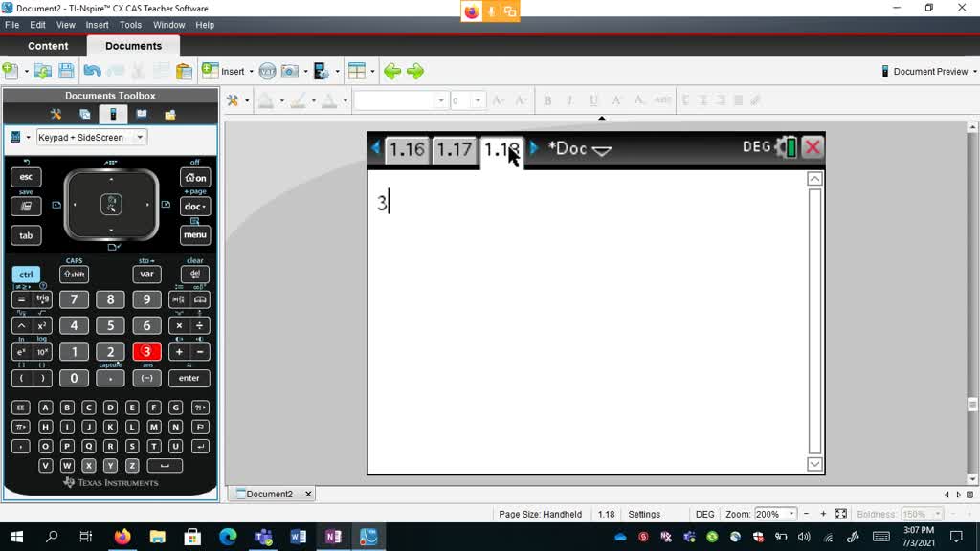Viewport: 980px width, 551px height.
Task: Open a document via the folder icon
Action: pyautogui.click(x=42, y=71)
